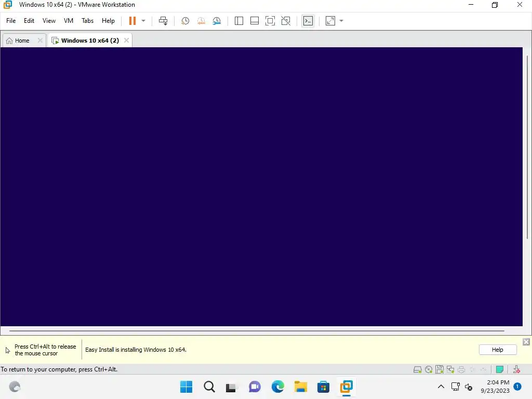This screenshot has height=399, width=532.
Task: Click the weather widget on the taskbar
Action: click(15, 387)
